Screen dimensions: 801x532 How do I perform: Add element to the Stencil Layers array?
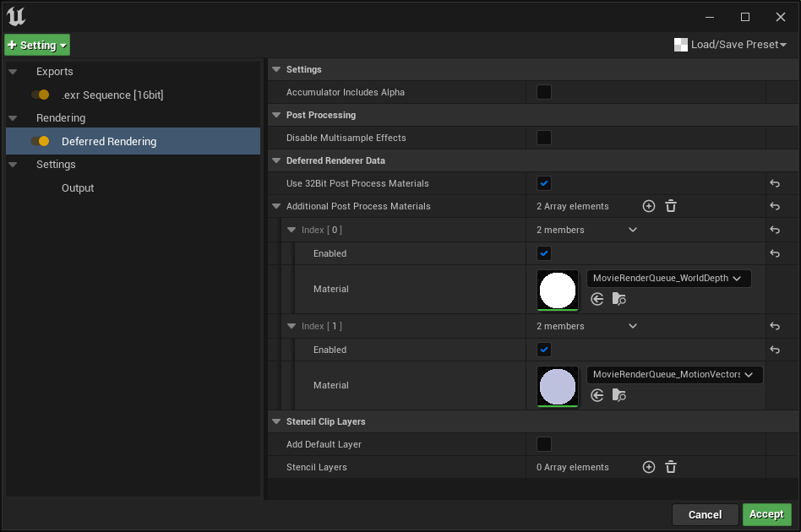coord(649,466)
